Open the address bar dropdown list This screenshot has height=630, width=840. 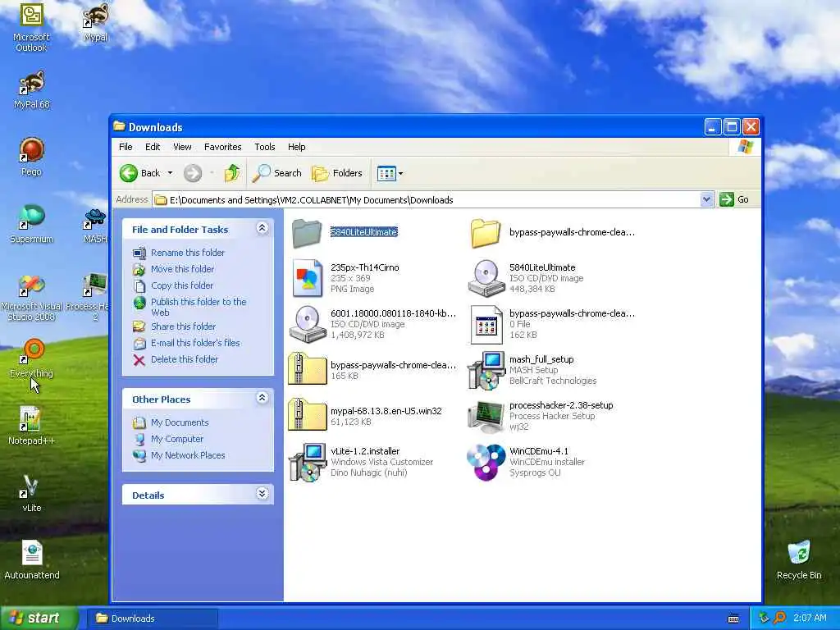coord(706,199)
